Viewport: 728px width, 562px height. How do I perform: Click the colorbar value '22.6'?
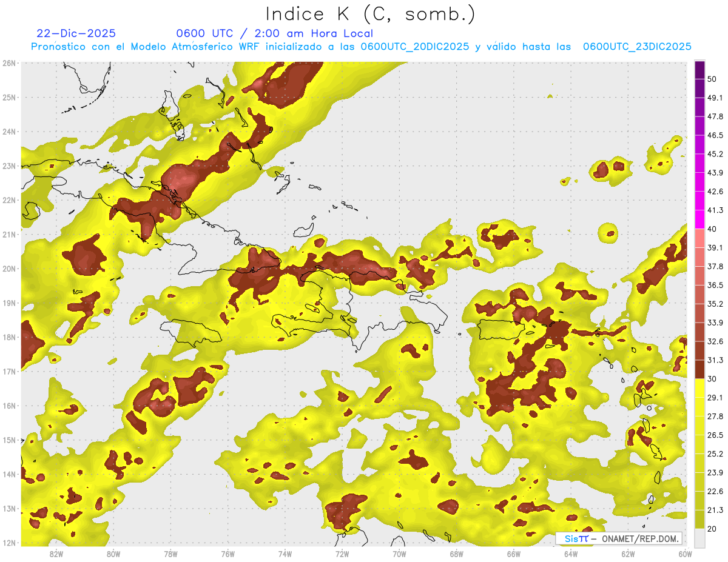coord(715,491)
